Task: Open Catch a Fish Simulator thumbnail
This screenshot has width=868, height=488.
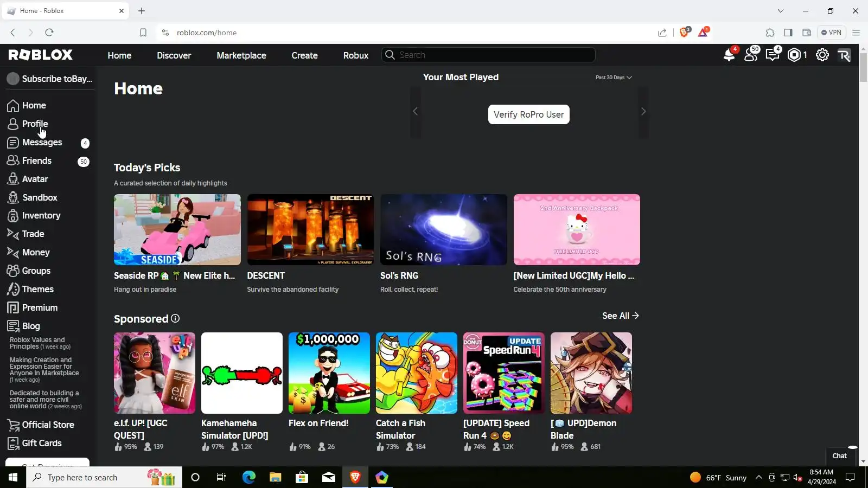Action: pyautogui.click(x=417, y=373)
